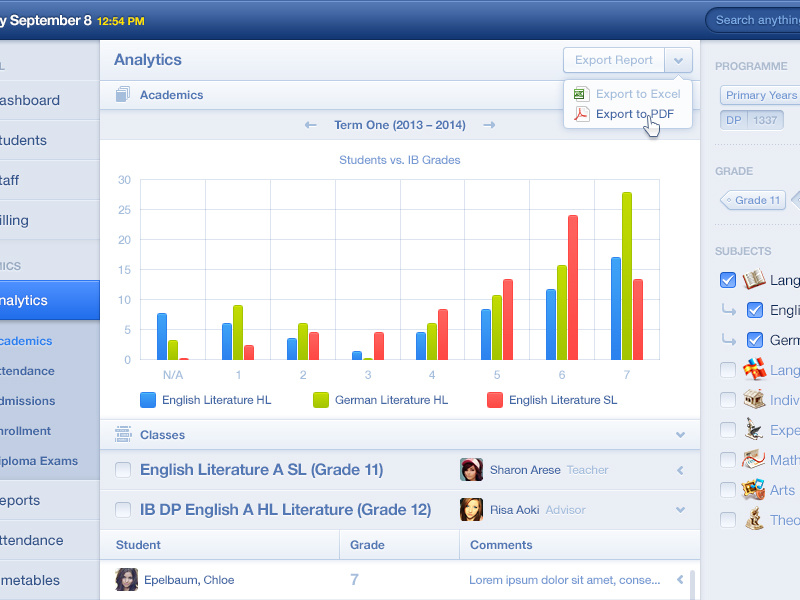Image resolution: width=800 pixels, height=600 pixels.
Task: Click Chloe Epelbaum's avatar photo
Action: click(127, 580)
